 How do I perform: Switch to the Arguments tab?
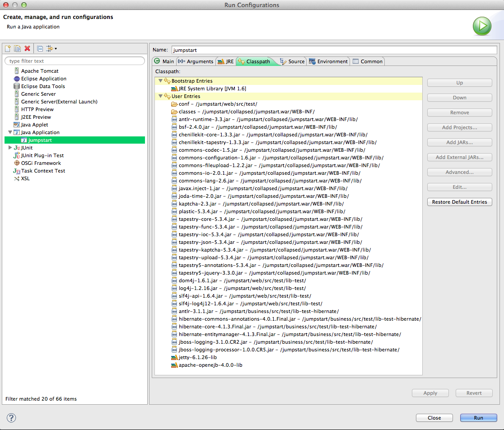pos(196,61)
